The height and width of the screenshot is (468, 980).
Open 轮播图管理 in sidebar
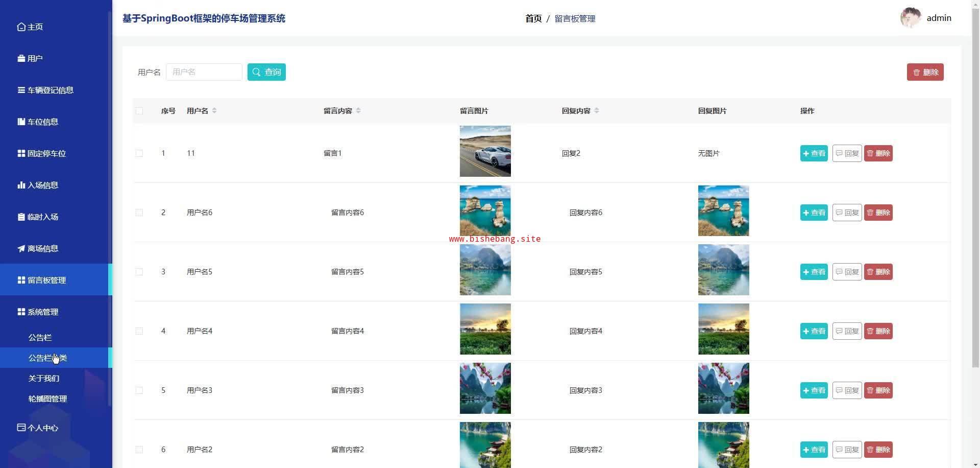pyautogui.click(x=47, y=399)
